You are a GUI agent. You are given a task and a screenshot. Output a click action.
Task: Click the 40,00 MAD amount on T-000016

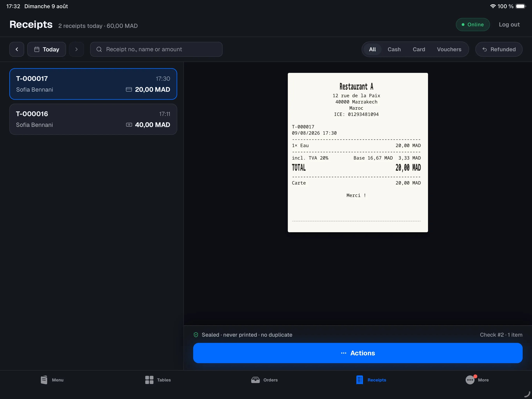point(152,125)
